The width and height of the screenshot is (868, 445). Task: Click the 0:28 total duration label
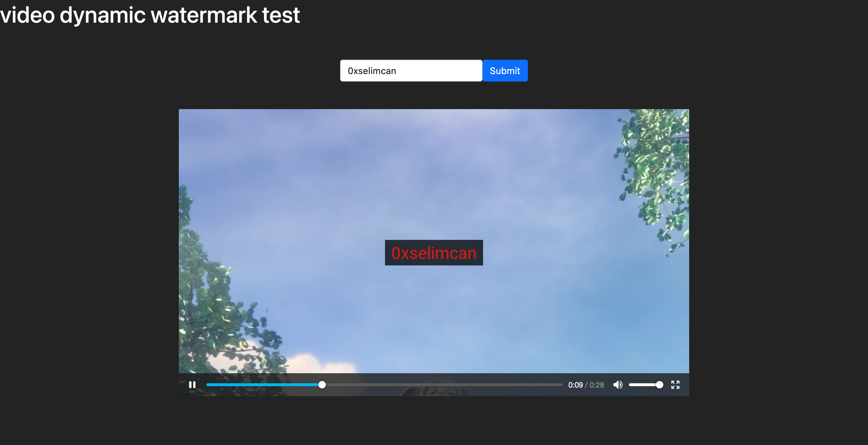(597, 385)
